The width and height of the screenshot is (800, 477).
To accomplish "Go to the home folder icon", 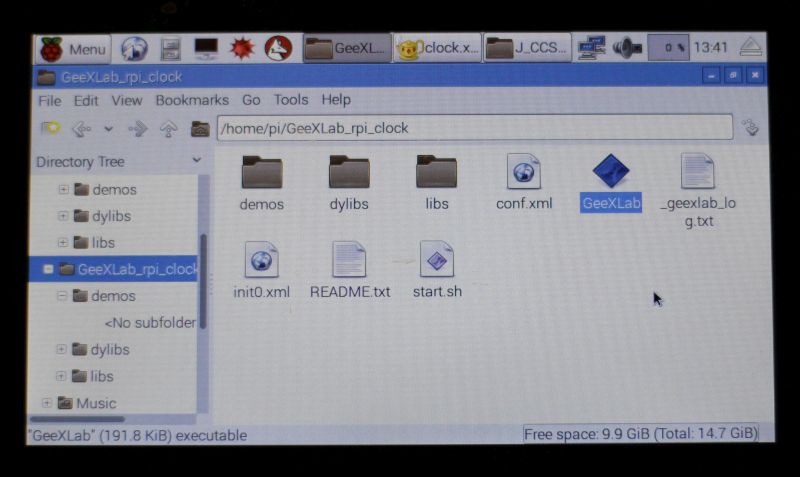I will 200,129.
